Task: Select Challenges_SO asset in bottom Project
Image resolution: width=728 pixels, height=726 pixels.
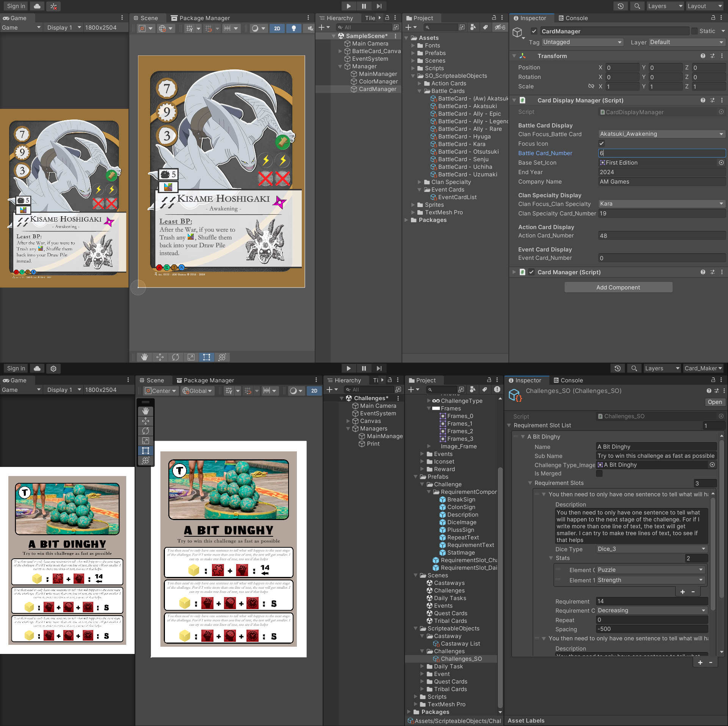Action: tap(457, 659)
